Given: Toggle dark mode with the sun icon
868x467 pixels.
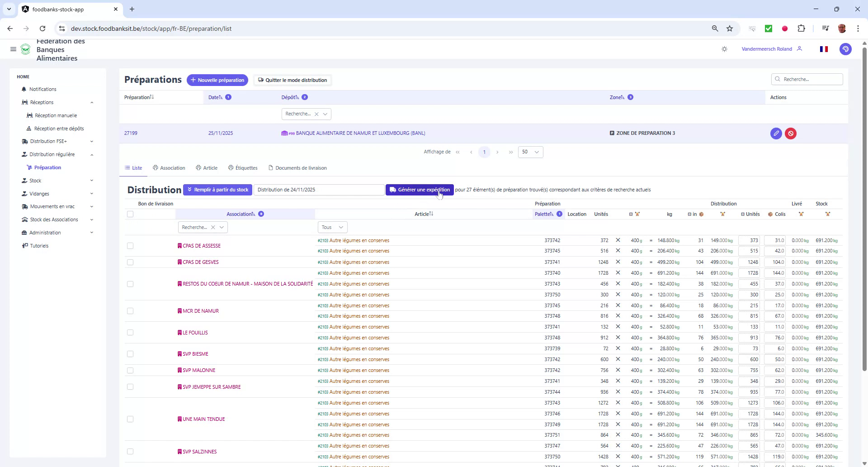Looking at the screenshot, I should click(724, 49).
